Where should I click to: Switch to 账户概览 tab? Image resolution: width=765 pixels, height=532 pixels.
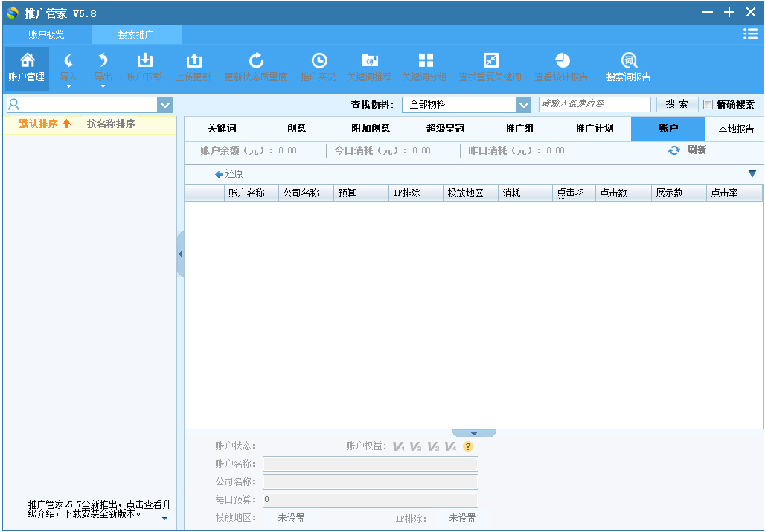[47, 34]
